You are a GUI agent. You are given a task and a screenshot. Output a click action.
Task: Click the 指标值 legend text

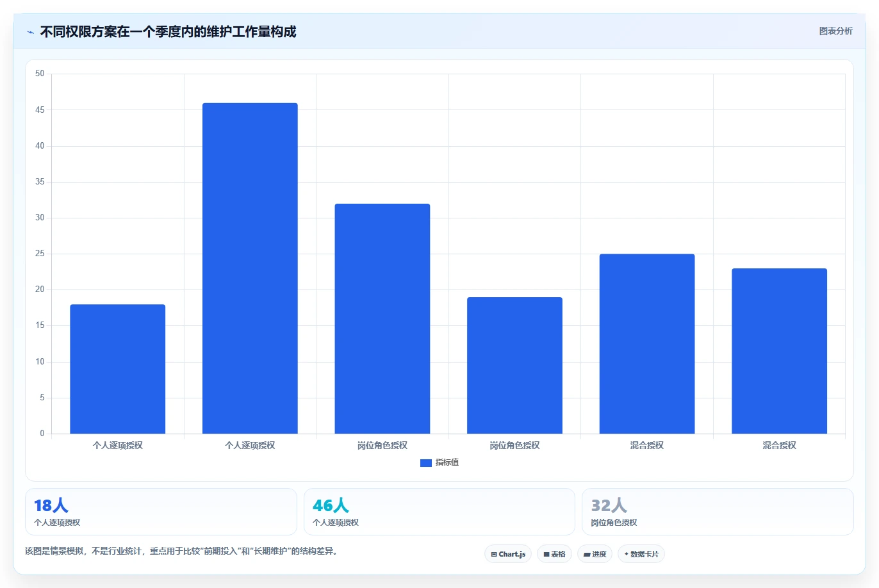(x=447, y=462)
